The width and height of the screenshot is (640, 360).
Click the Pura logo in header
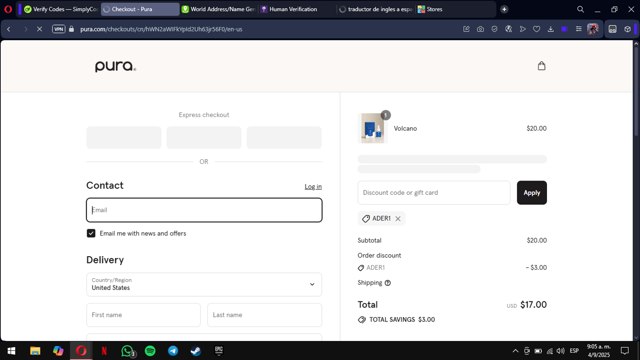[115, 66]
